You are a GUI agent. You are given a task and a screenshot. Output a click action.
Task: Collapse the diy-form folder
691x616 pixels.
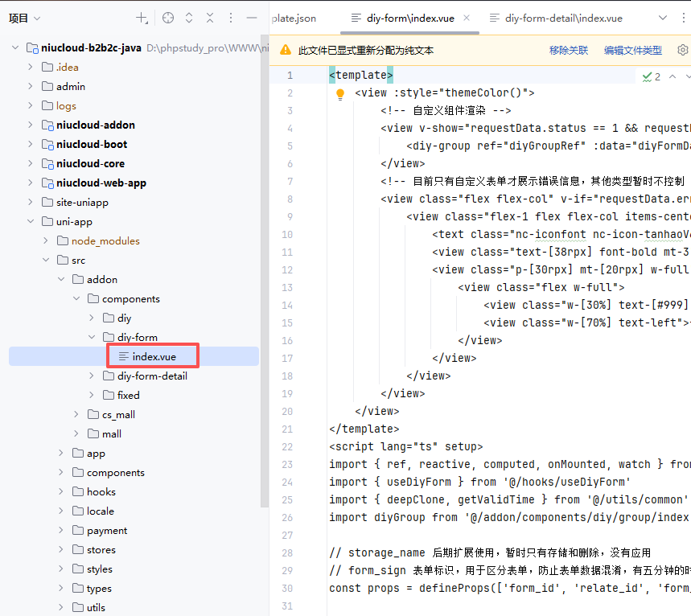click(x=92, y=337)
